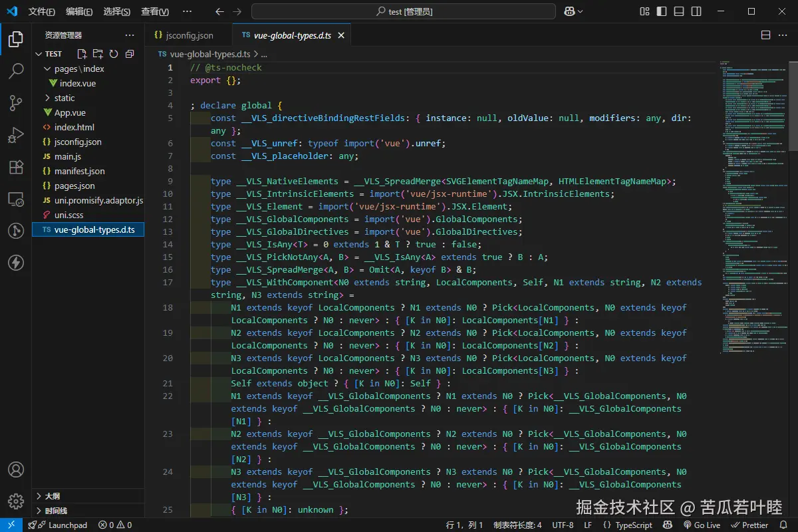Open the 文件(F) menu
Screen dimensions: 798x532
coord(41,11)
